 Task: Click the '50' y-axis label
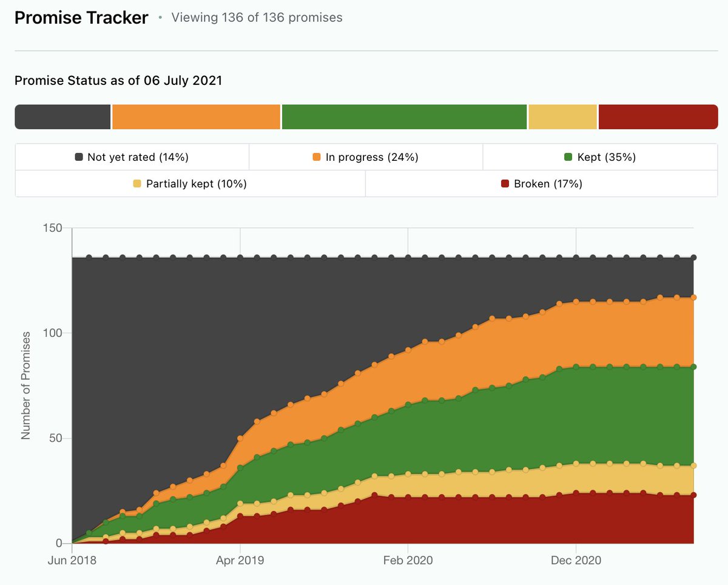[56, 438]
